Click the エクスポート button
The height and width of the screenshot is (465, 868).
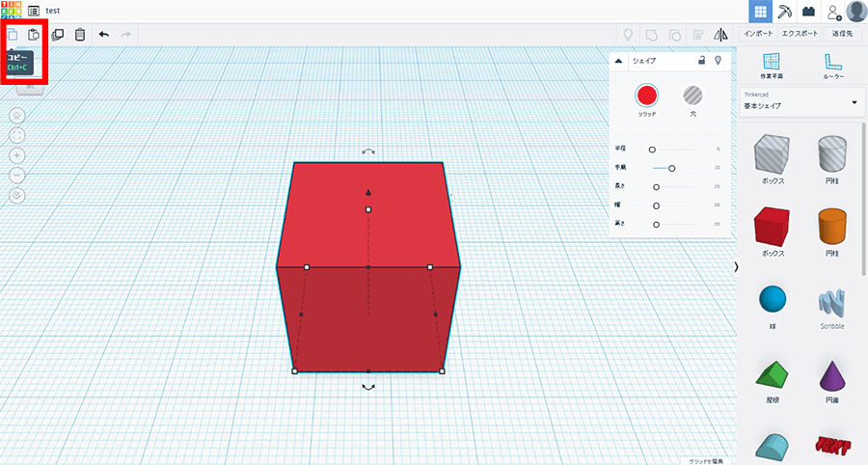(800, 34)
